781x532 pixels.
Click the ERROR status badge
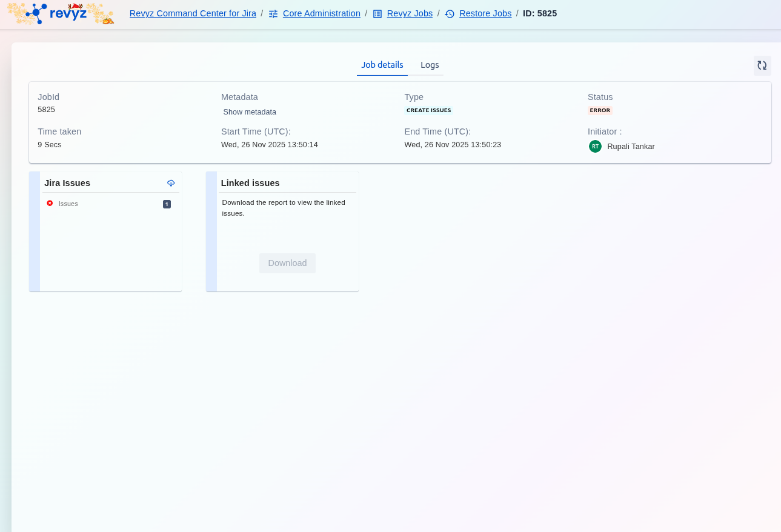600,111
